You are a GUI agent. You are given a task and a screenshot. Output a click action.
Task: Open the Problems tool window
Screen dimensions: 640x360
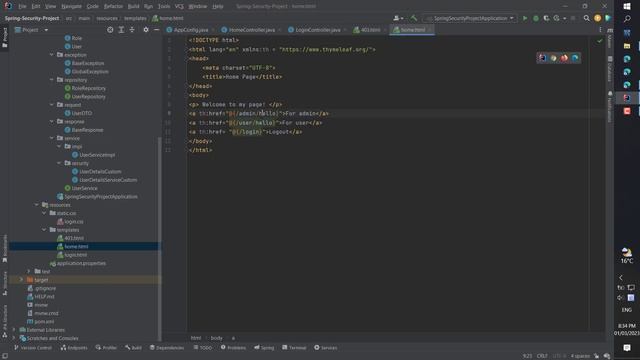pyautogui.click(x=233, y=348)
